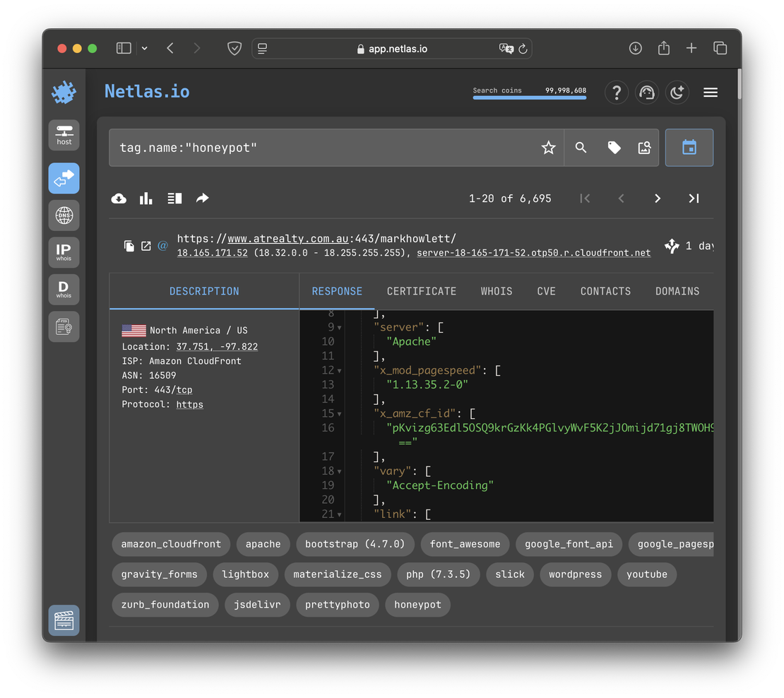
Task: Click the wordpress tag chip
Action: 575,574
